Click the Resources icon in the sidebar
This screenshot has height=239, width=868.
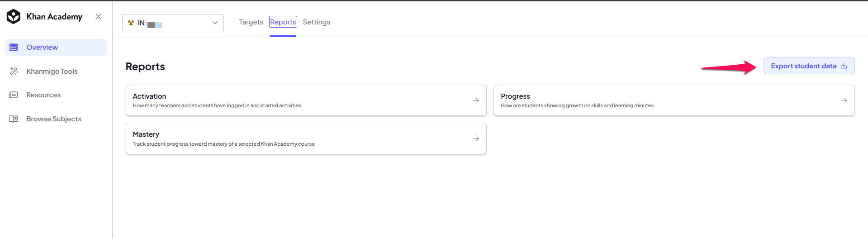click(x=14, y=95)
